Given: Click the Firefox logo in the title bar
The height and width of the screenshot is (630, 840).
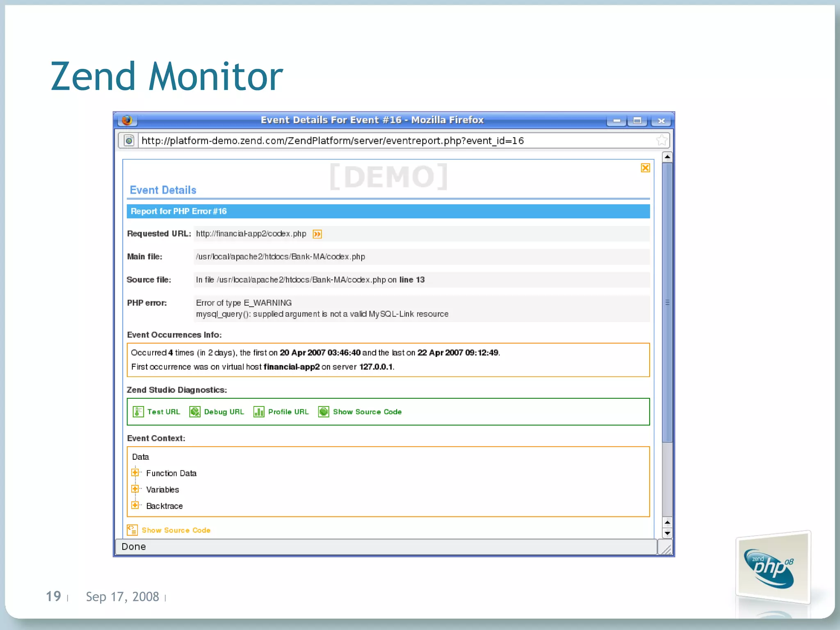Looking at the screenshot, I should point(127,120).
